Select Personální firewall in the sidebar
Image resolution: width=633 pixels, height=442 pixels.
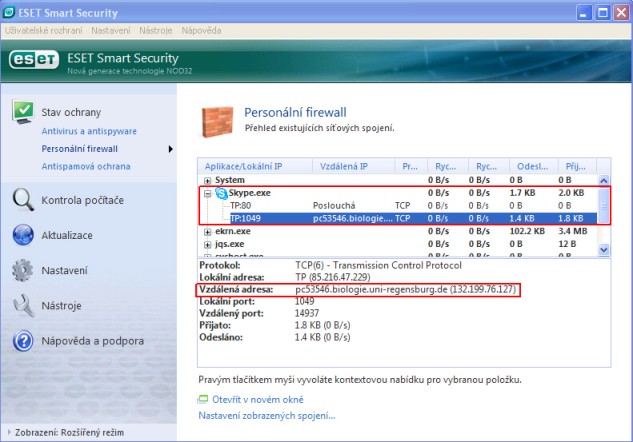[80, 149]
